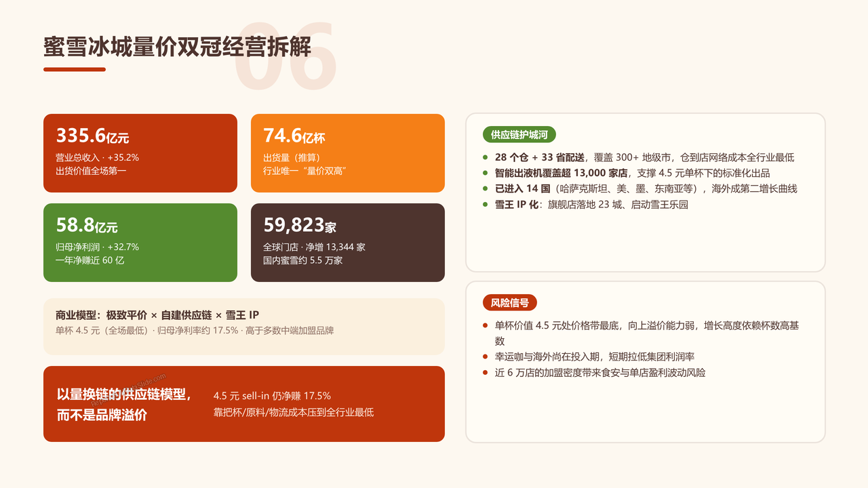Click the text 行业唯一"量价双高"
868x488 pixels.
304,170
